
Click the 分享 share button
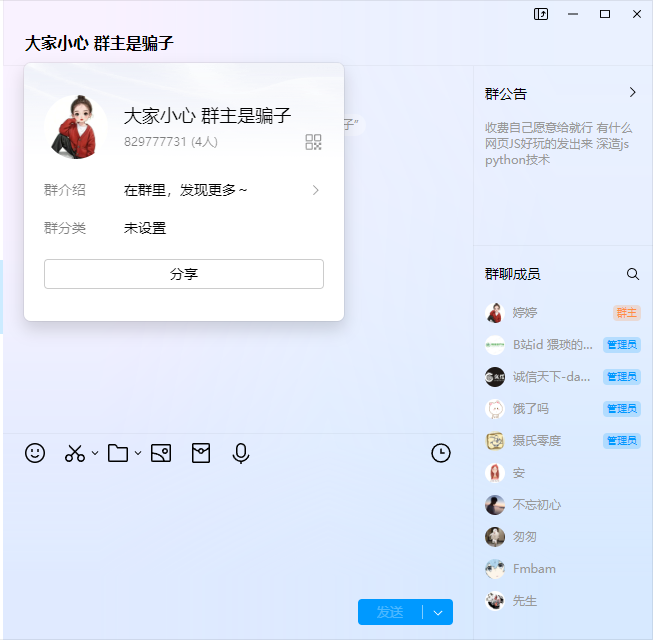click(x=184, y=274)
